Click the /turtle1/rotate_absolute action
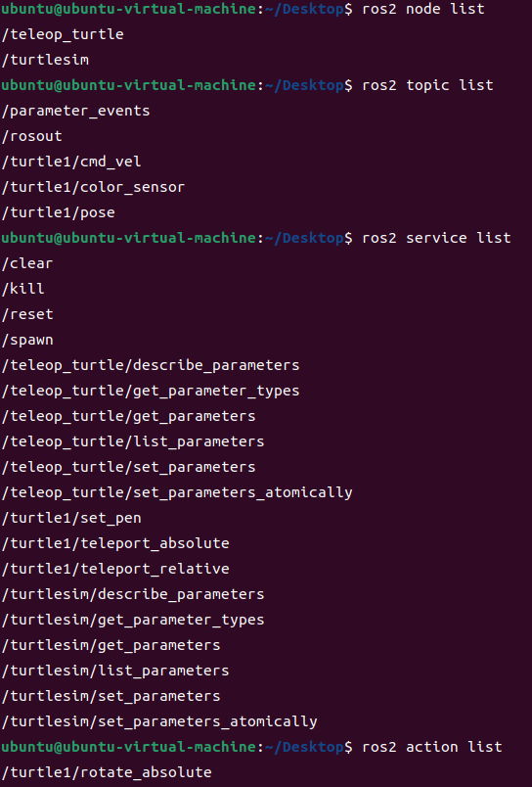 click(x=107, y=772)
